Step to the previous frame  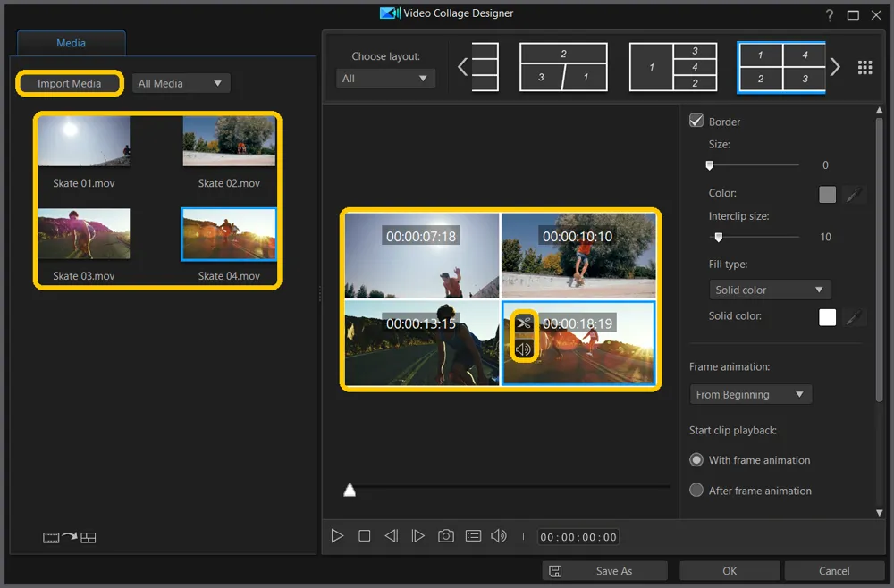[392, 536]
